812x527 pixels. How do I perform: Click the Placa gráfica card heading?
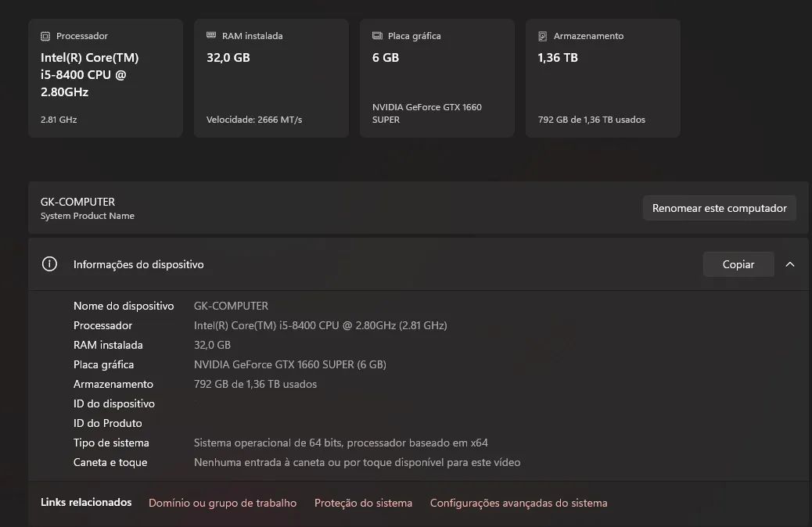[x=415, y=36]
